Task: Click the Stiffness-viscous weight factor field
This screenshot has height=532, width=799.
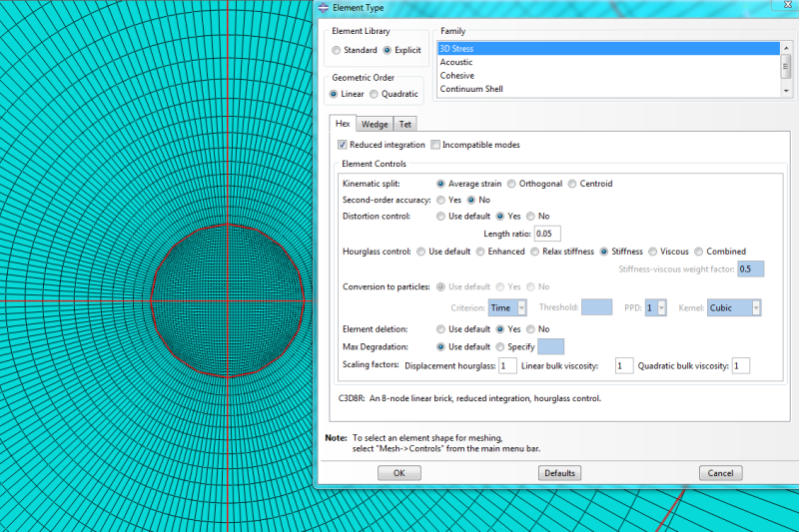Action: pos(750,268)
